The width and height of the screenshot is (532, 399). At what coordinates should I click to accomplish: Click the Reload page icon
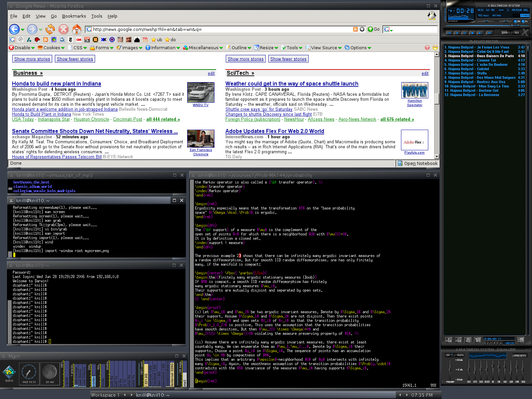pos(50,29)
